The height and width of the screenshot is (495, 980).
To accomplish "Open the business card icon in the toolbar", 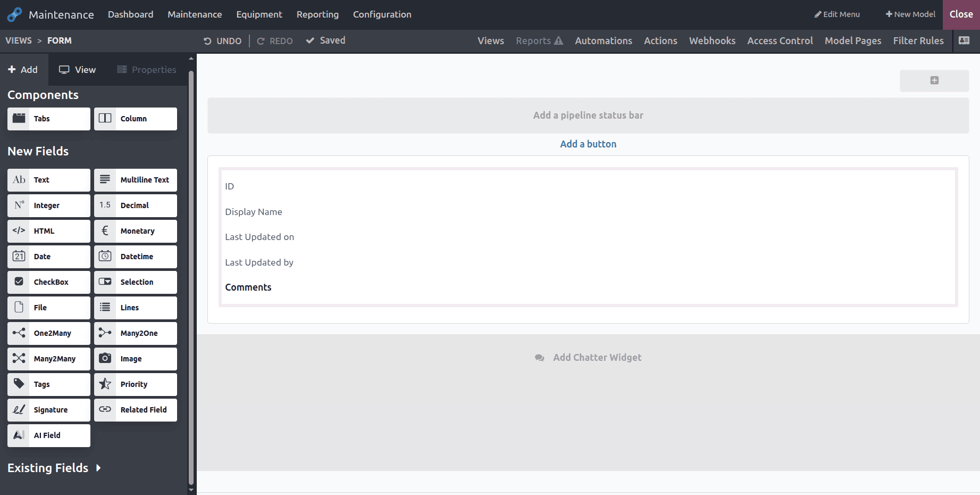I will 964,40.
